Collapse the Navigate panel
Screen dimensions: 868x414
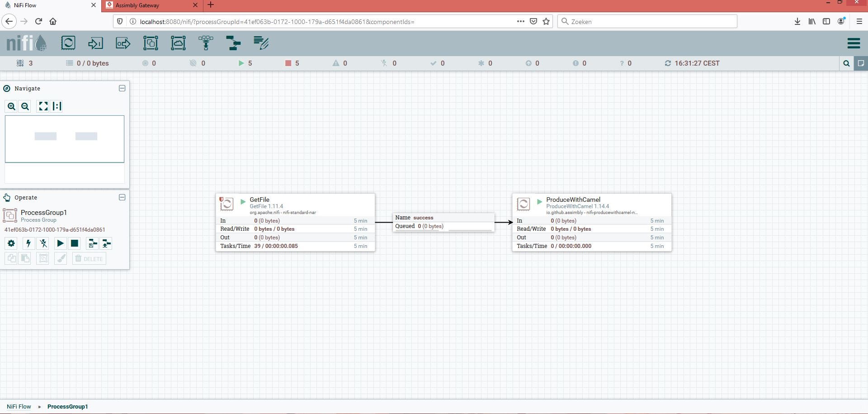click(122, 88)
